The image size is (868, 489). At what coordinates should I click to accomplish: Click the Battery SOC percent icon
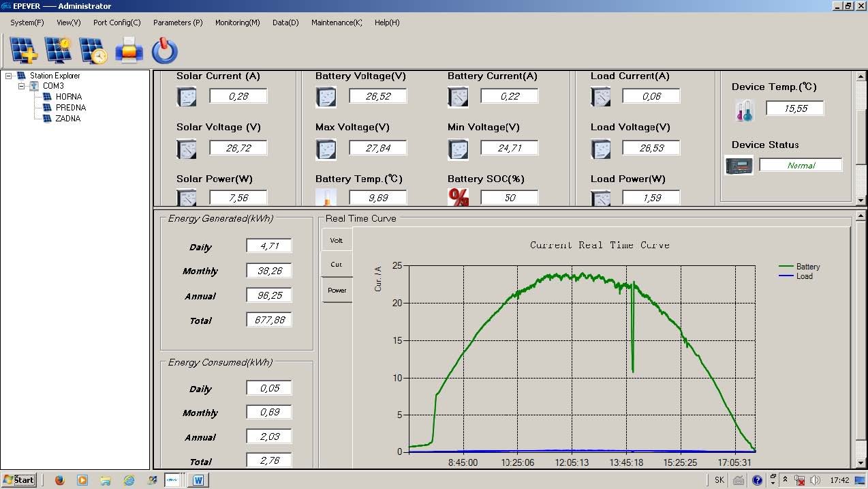tap(459, 197)
